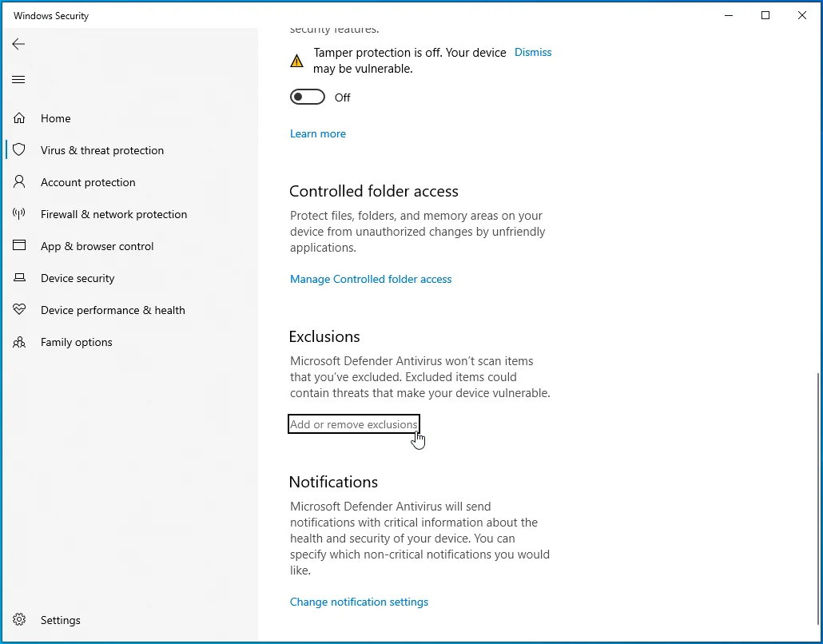Screen dimensions: 823x644
Task: Click the Settings gear icon
Action: [x=19, y=620]
